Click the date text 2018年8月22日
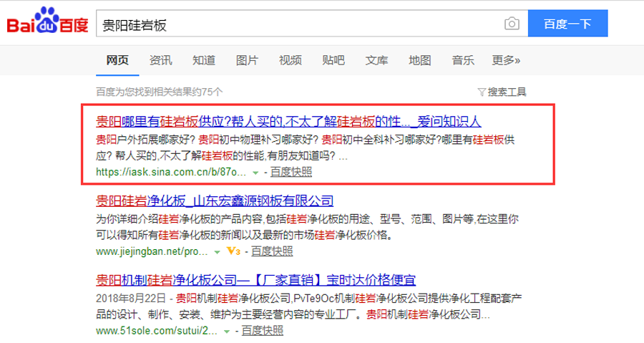Image resolution: width=644 pixels, height=343 pixels. pos(131,298)
